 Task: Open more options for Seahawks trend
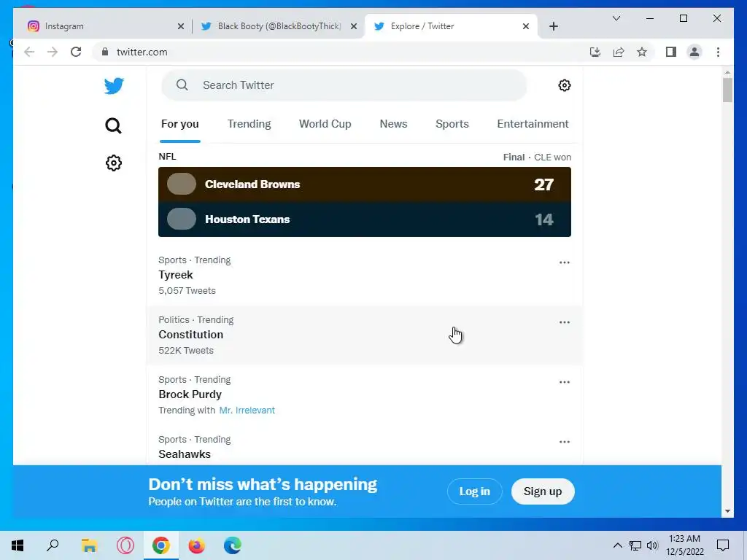pos(564,442)
